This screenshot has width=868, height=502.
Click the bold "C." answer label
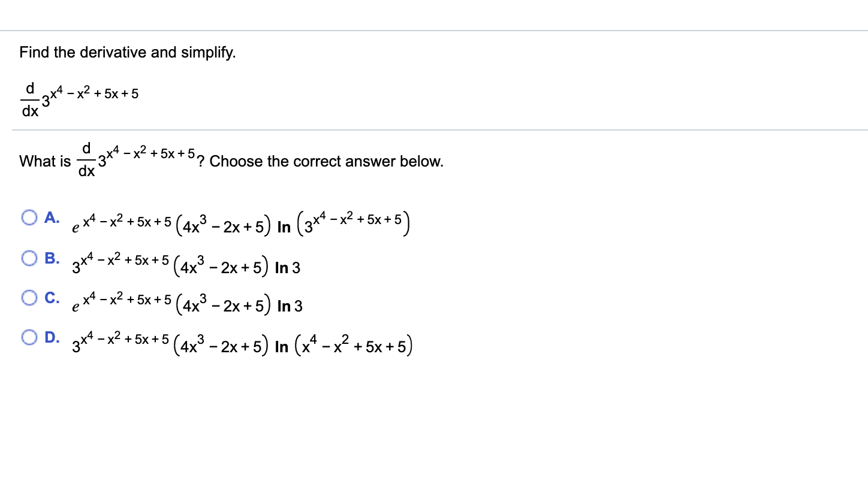click(x=52, y=297)
